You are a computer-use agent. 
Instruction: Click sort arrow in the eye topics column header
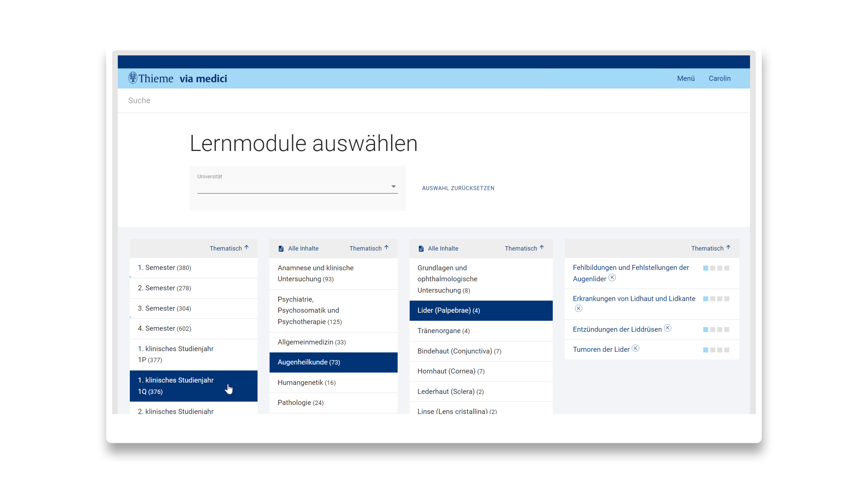pyautogui.click(x=542, y=247)
